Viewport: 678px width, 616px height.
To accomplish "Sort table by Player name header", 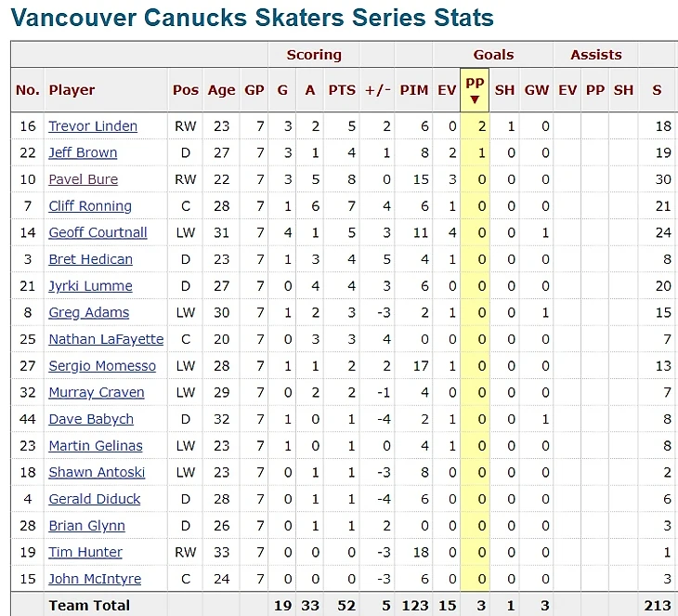I will click(x=72, y=90).
